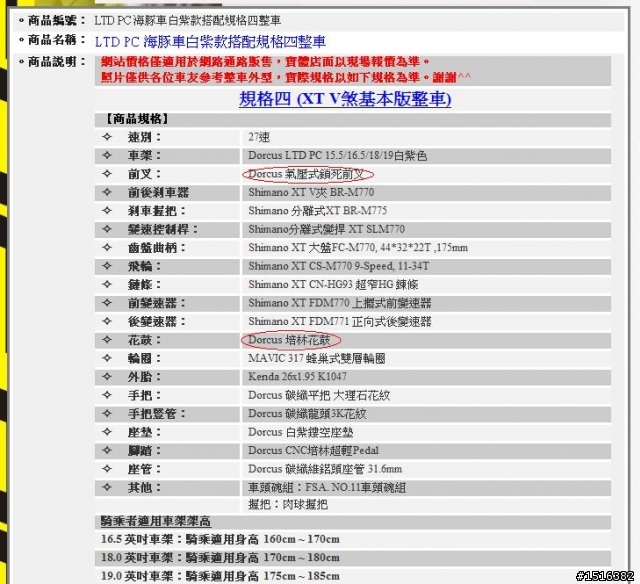Select the XT 大盤FC-M770 44*32*22T value

(358, 248)
